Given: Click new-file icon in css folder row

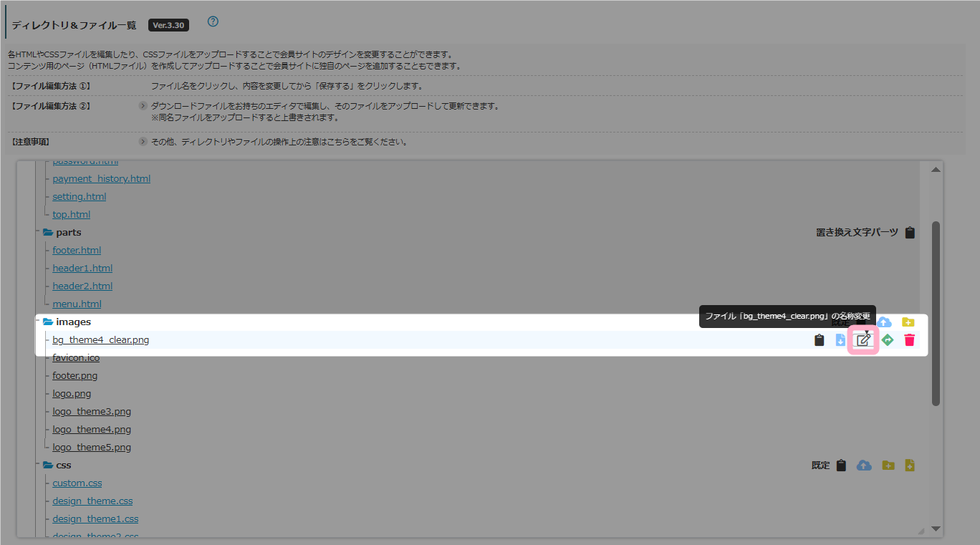Looking at the screenshot, I should (910, 466).
